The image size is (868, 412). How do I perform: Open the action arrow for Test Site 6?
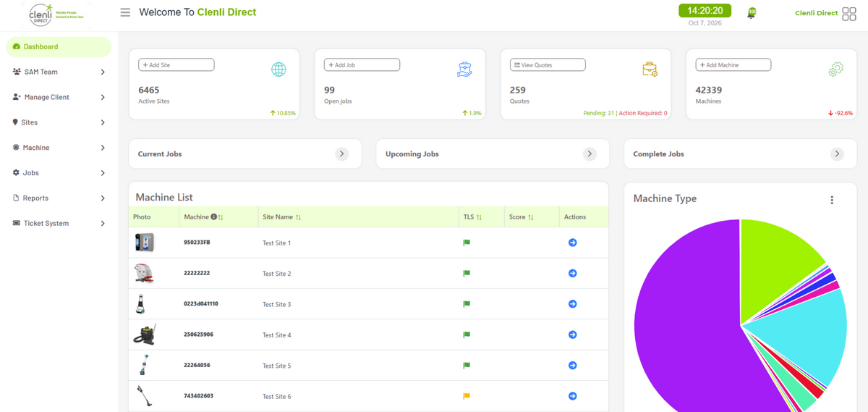[573, 396]
